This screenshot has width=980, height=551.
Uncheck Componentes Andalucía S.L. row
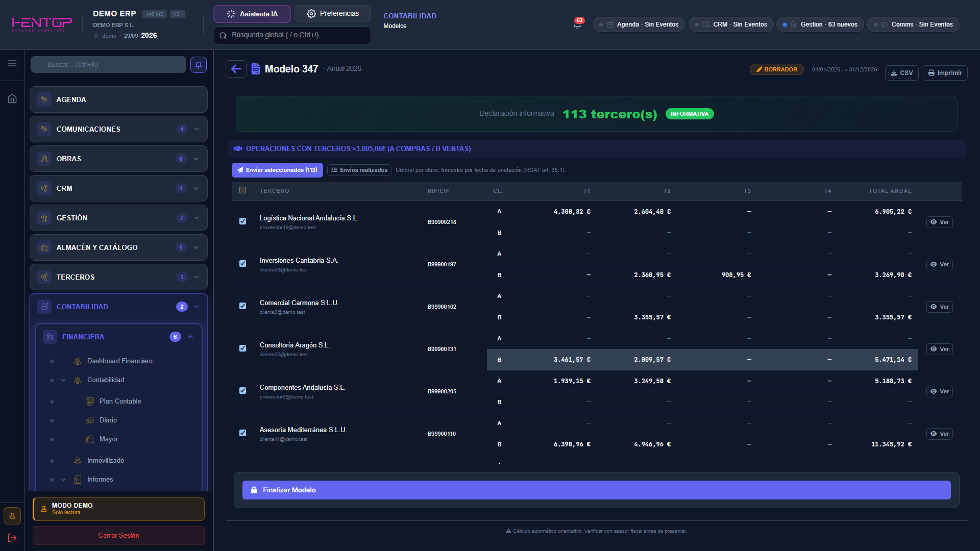(x=242, y=391)
